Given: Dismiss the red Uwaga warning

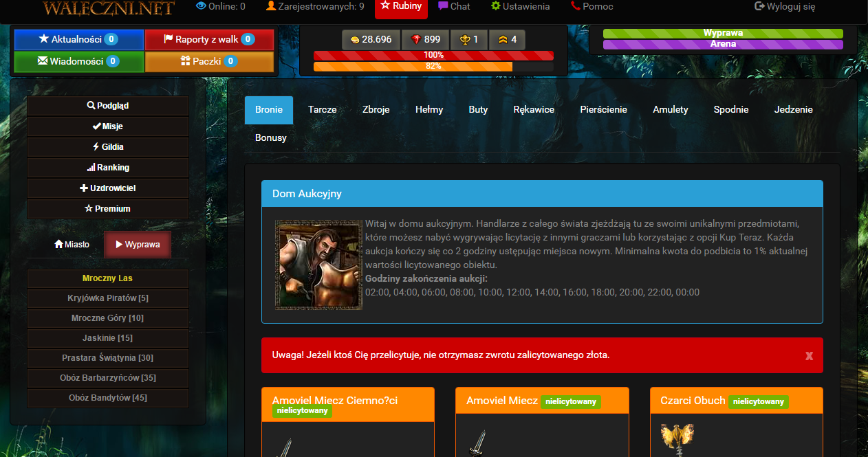Looking at the screenshot, I should click(809, 356).
